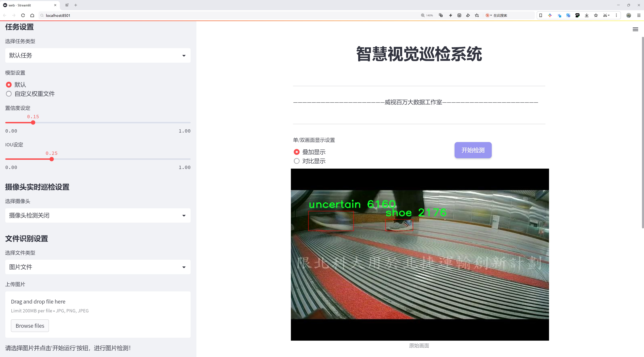Click the tab grid icon beside tab
This screenshot has width=644, height=357.
click(x=67, y=5)
